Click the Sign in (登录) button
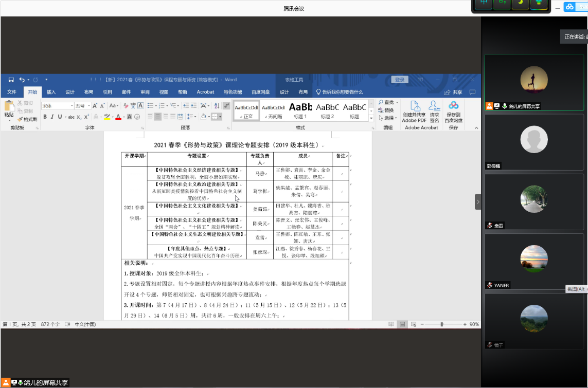The height and width of the screenshot is (388, 588). coord(399,80)
